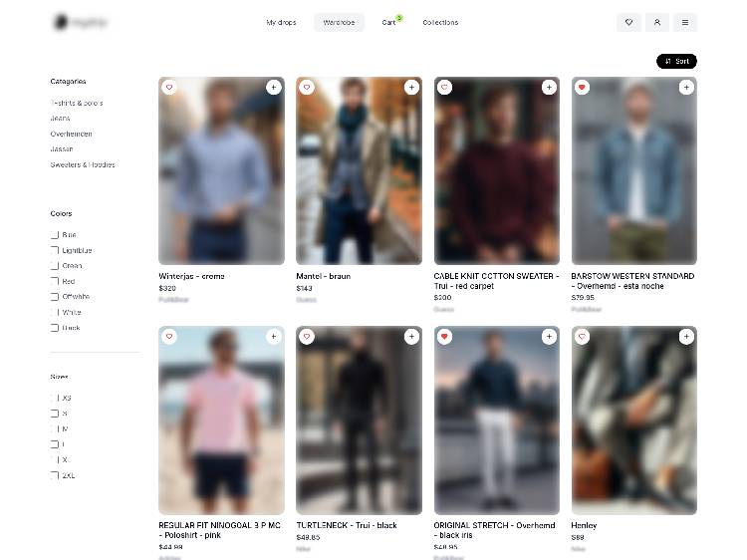Image resolution: width=747 pixels, height=560 pixels.
Task: Add Mantel - braun with plus icon
Action: tap(410, 88)
